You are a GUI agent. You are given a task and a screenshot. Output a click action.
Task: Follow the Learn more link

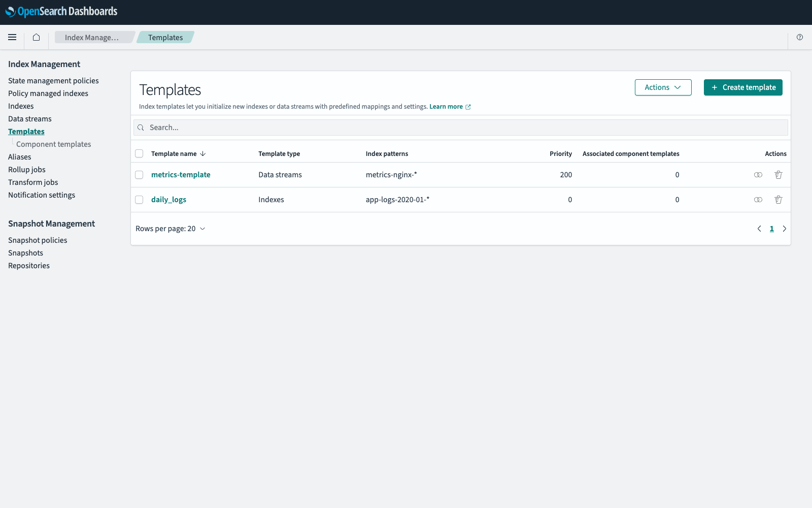point(446,107)
